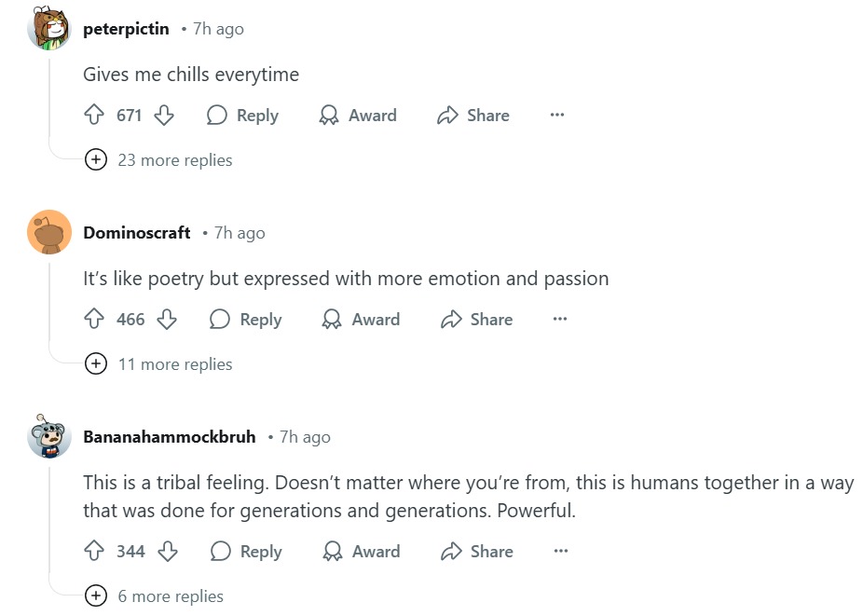Reply to peterpictin's comment
The height and width of the screenshot is (616, 863).
tap(242, 116)
